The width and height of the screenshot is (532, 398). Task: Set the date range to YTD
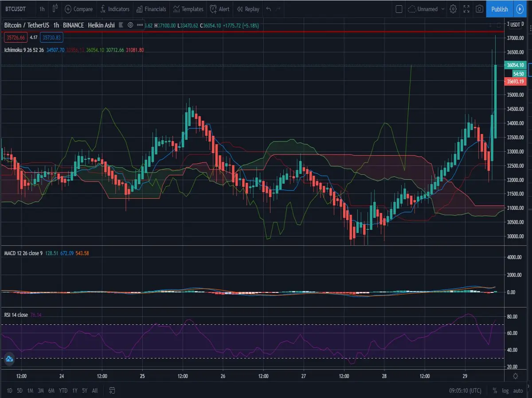63,390
